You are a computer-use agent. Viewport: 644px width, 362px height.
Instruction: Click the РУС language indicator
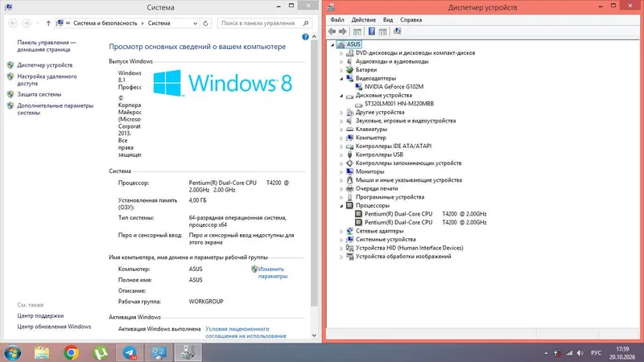coord(596,353)
